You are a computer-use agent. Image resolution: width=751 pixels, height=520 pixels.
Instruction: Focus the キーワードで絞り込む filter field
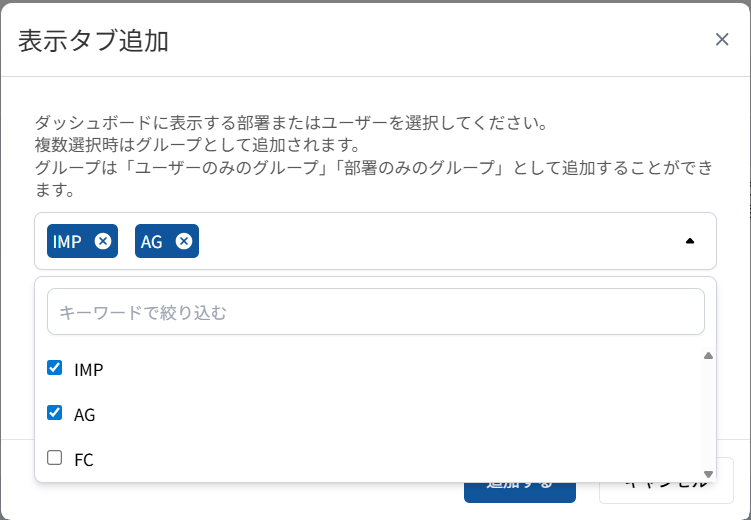[x=375, y=312]
